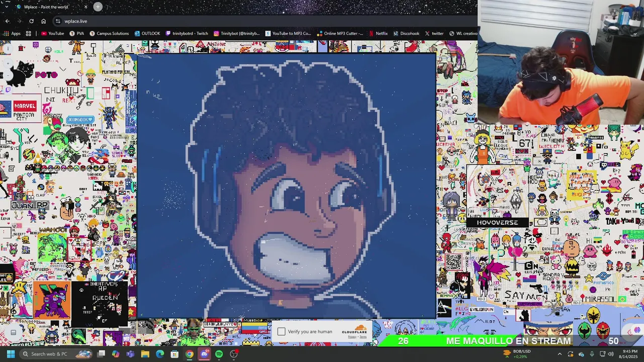Open the Apps bookmark
The height and width of the screenshot is (362, 644).
coord(12,34)
